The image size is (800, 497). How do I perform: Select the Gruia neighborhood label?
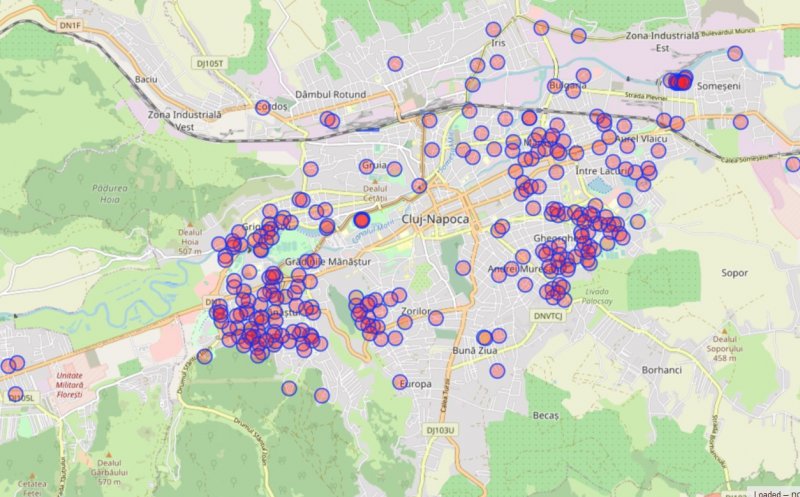(x=374, y=166)
